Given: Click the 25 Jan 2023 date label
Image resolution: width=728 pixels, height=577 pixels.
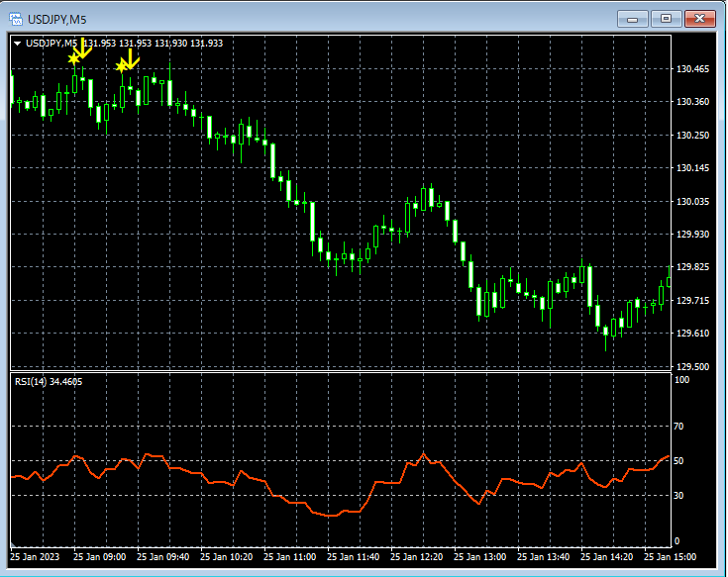Looking at the screenshot, I should point(35,556).
